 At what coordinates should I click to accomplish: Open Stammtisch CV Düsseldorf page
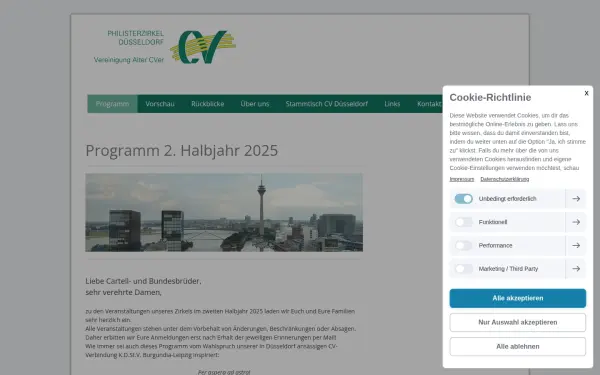point(327,104)
